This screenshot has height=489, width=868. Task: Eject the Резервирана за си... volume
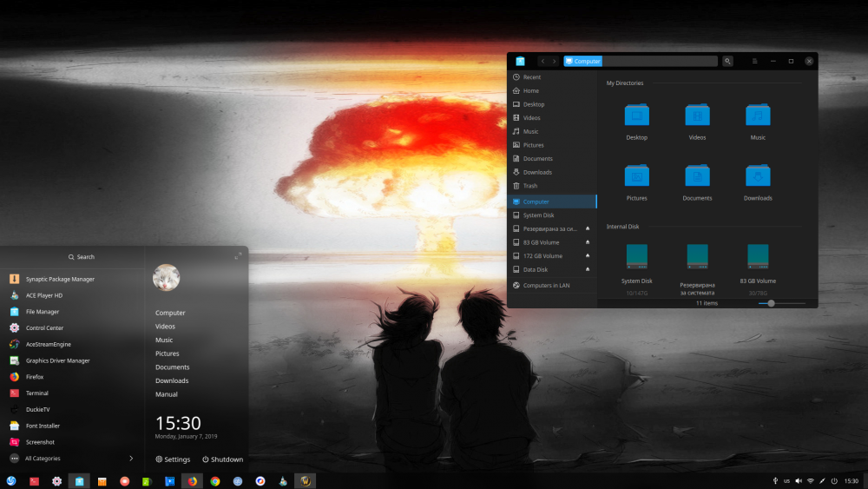pos(588,228)
